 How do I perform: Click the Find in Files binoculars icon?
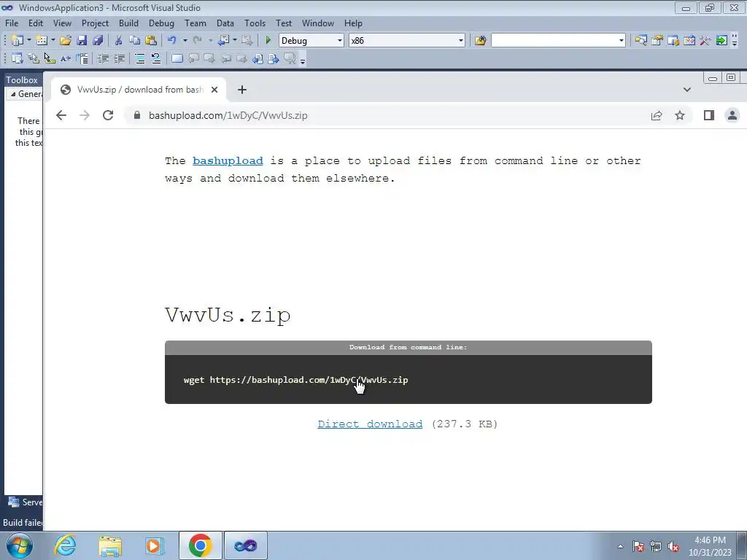pyautogui.click(x=480, y=41)
